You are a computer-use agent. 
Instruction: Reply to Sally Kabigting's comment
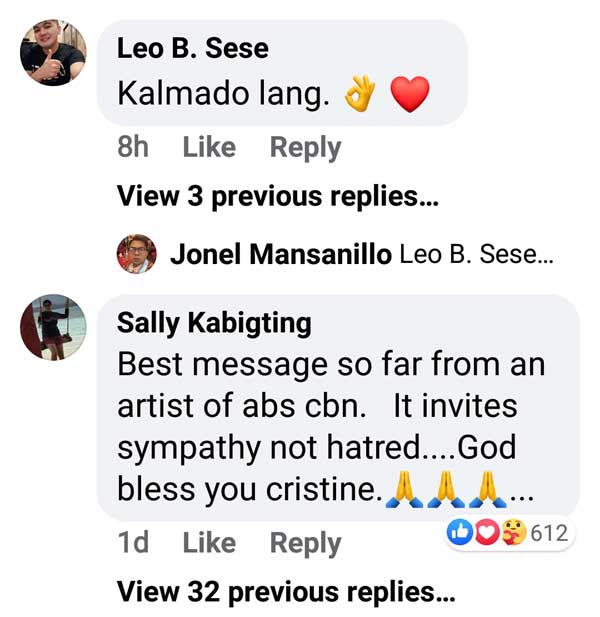[305, 543]
